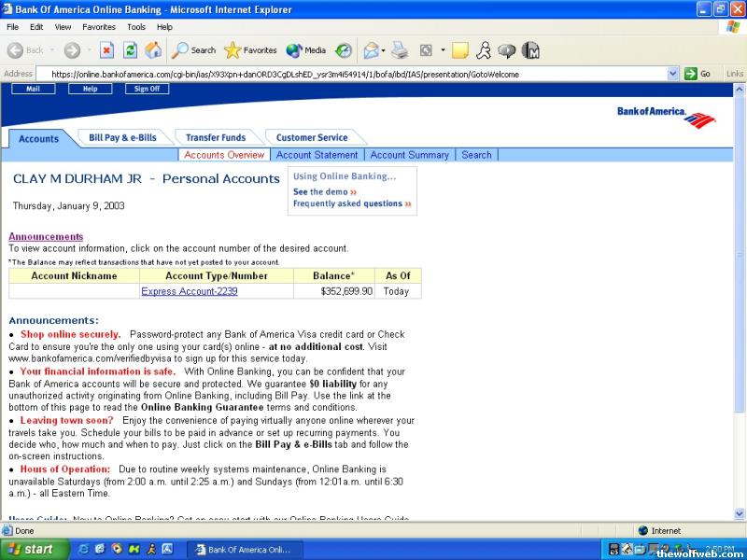Open the Express Account-2239 link
Screen dimensions: 747x560
(x=190, y=291)
